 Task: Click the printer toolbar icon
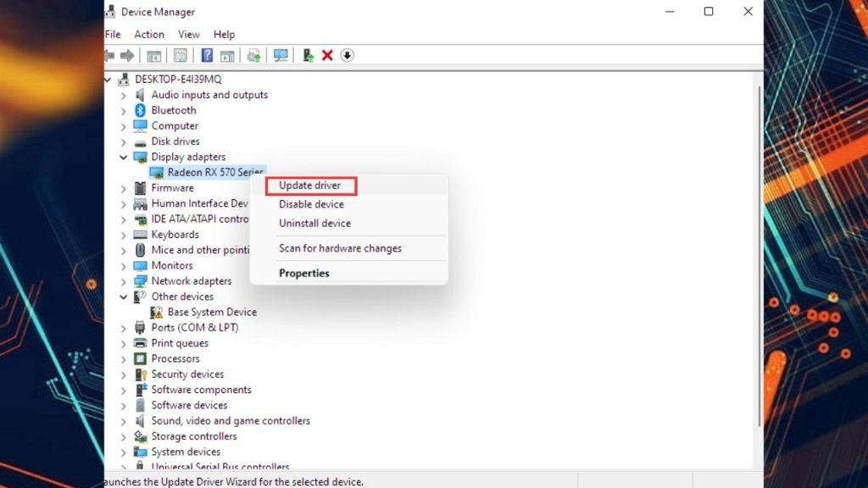click(x=253, y=55)
